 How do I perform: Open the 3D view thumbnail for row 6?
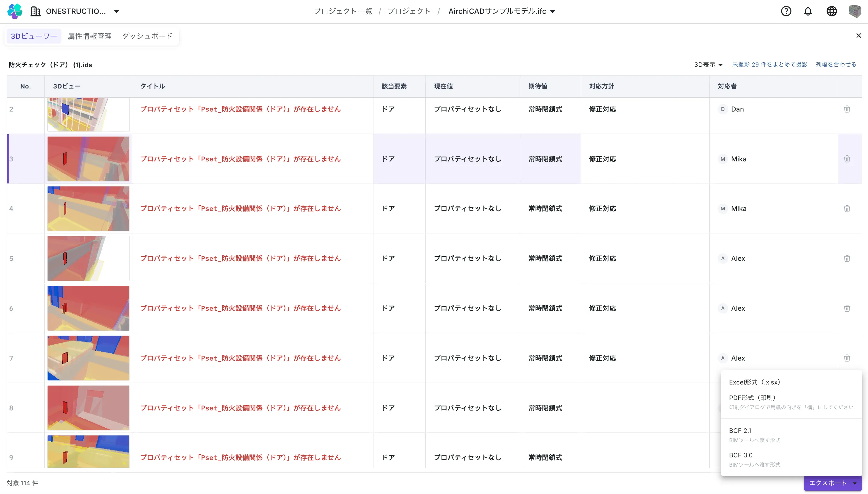pos(88,308)
